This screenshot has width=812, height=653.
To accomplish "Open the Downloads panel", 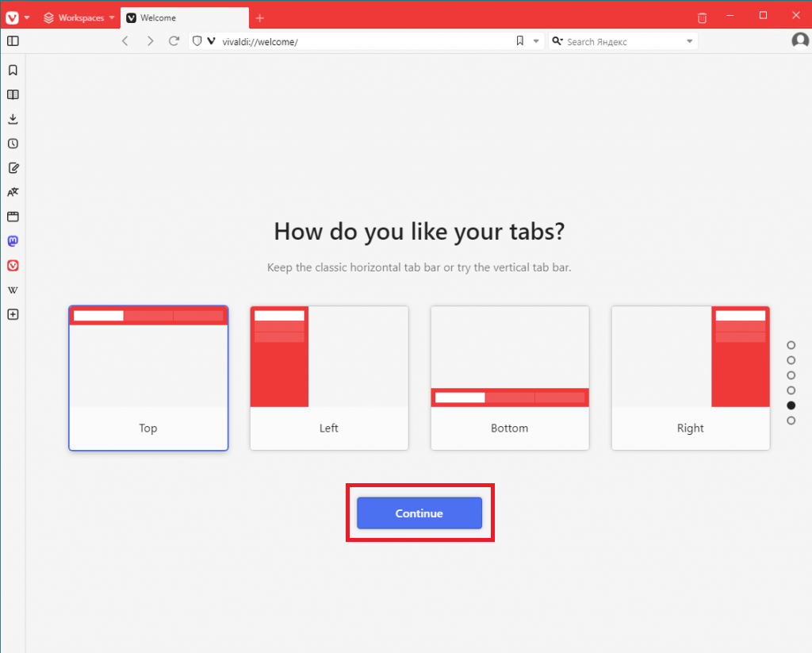I will pyautogui.click(x=13, y=119).
